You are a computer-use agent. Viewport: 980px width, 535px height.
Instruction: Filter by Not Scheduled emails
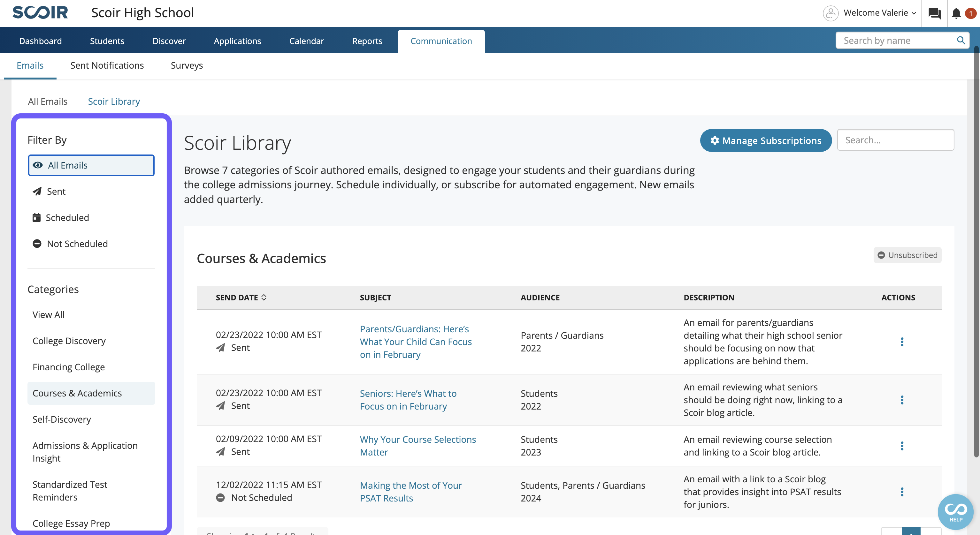pos(91,244)
